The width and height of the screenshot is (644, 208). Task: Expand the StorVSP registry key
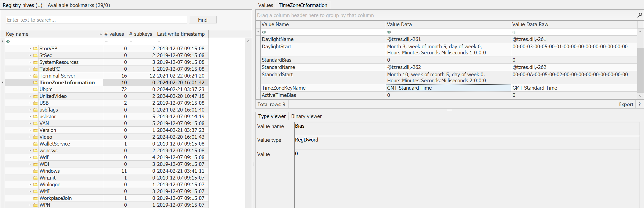30,49
